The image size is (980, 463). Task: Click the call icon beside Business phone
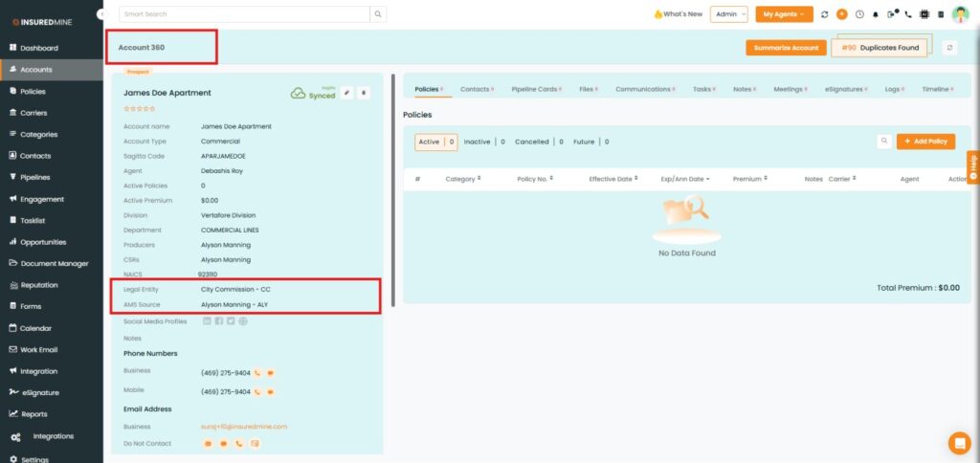pos(257,372)
